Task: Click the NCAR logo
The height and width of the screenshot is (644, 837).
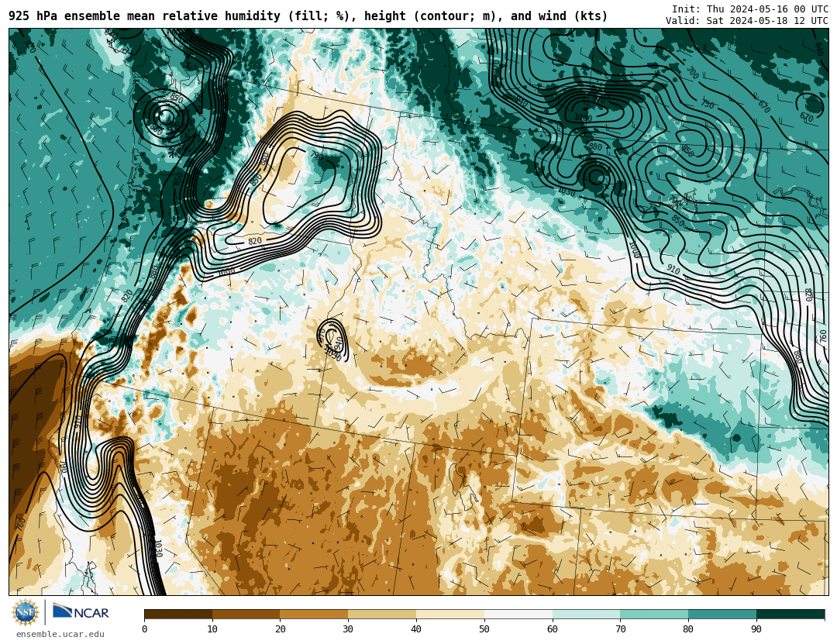Action: point(81,612)
